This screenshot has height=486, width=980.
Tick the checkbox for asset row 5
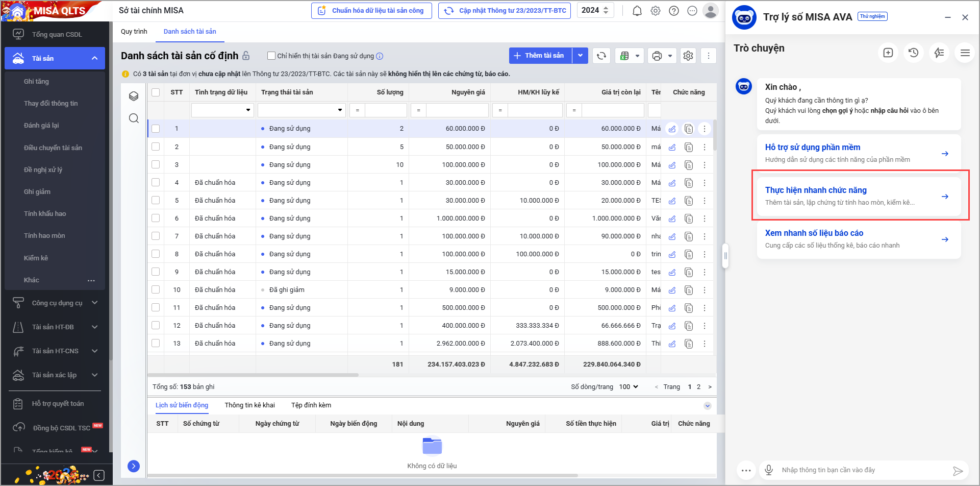pyautogui.click(x=156, y=201)
